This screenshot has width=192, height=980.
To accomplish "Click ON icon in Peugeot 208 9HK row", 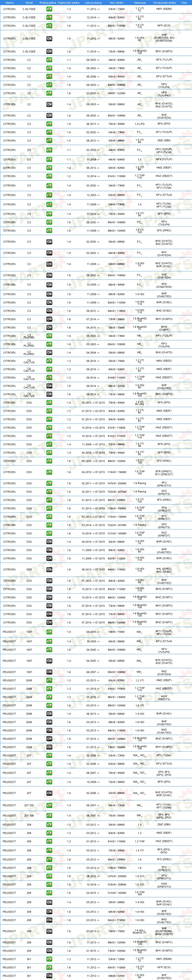I will pos(49,931).
